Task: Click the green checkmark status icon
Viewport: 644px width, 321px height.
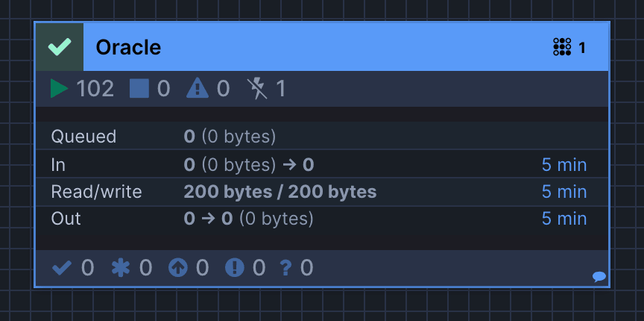Action: click(60, 47)
